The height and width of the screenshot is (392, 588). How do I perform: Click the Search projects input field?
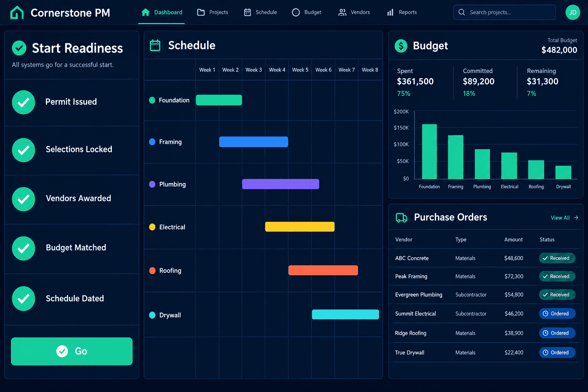click(x=505, y=12)
